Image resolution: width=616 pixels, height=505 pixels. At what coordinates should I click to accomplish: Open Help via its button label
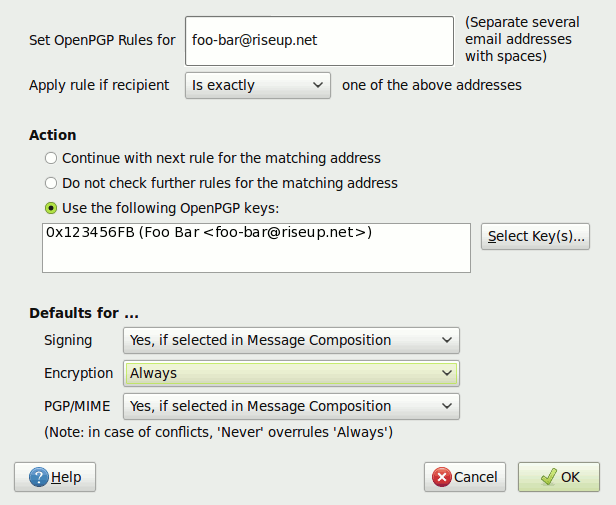point(66,477)
